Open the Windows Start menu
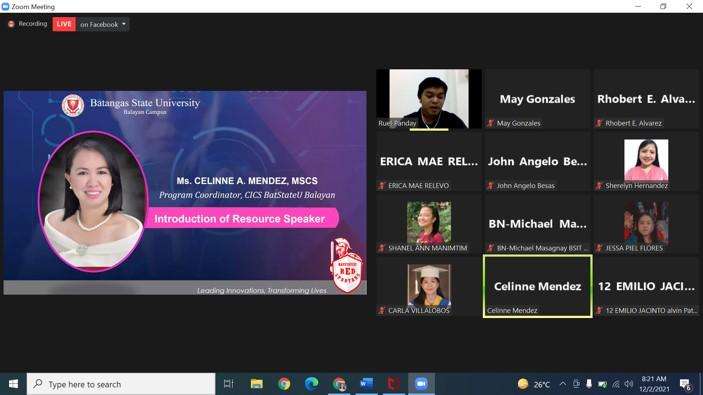 point(13,384)
